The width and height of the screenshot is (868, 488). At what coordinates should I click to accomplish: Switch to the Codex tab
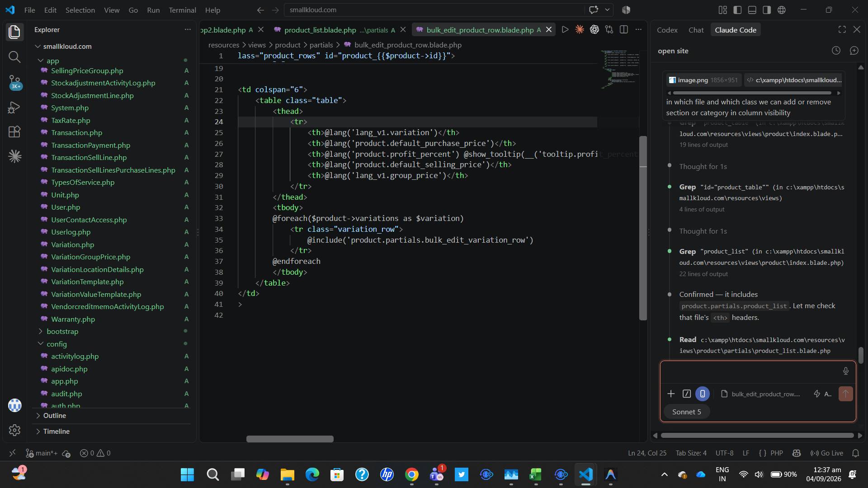pyautogui.click(x=667, y=30)
